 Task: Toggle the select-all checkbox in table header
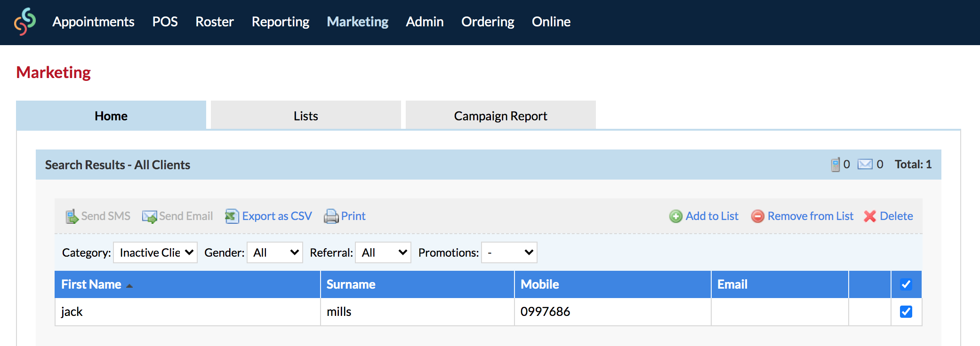tap(906, 284)
